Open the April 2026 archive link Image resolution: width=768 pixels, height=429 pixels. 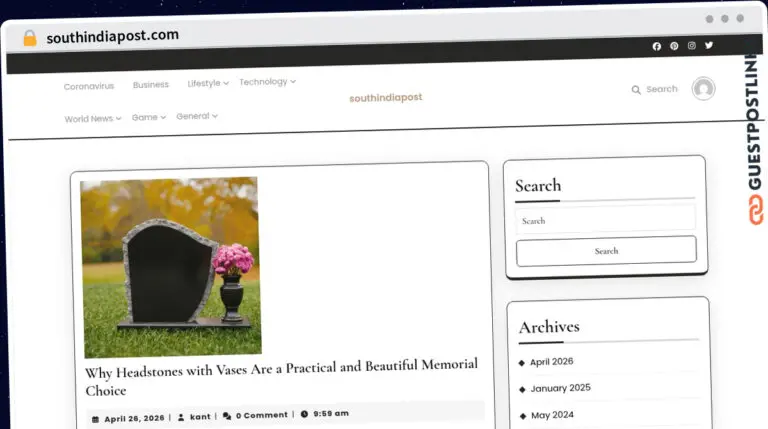click(x=552, y=361)
